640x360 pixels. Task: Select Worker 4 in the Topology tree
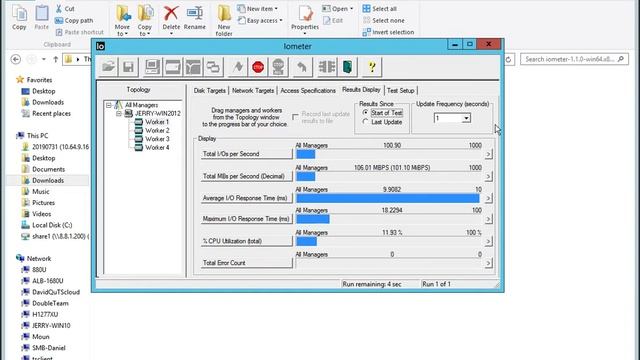[x=152, y=148]
